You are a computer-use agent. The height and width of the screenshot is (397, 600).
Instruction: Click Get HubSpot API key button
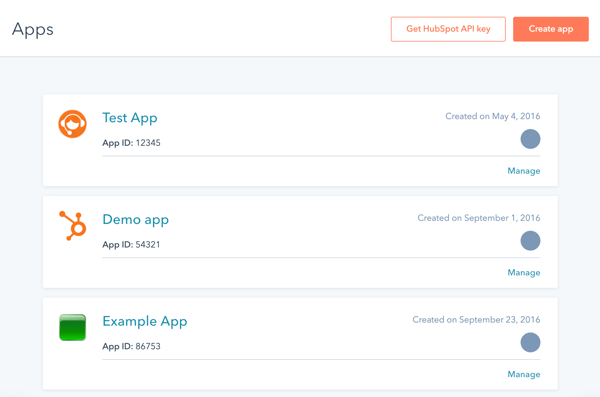448,29
